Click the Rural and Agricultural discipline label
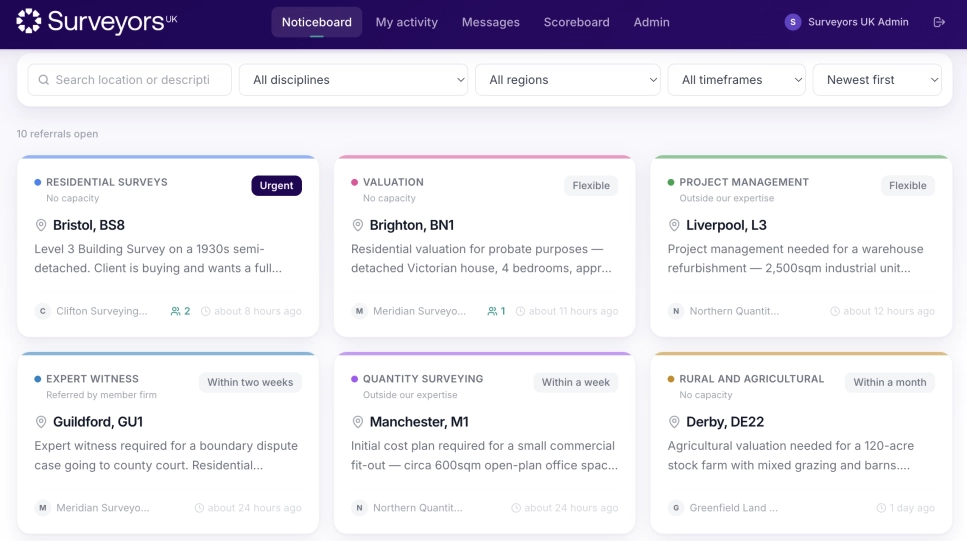967x541 pixels. coord(751,379)
